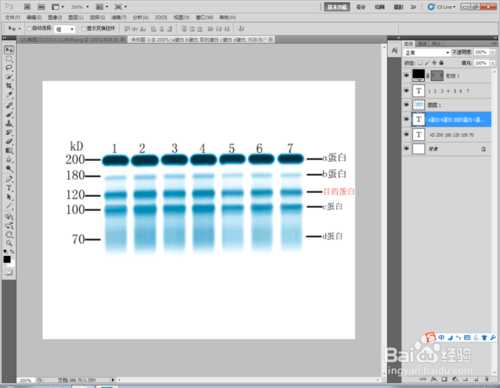Toggle Quick Mask mode icon
The image size is (500, 388).
coord(9,272)
